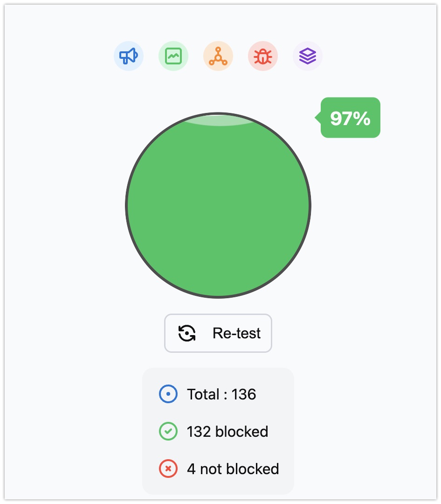The height and width of the screenshot is (504, 441).
Task: Click the Re-test label text
Action: tap(236, 333)
